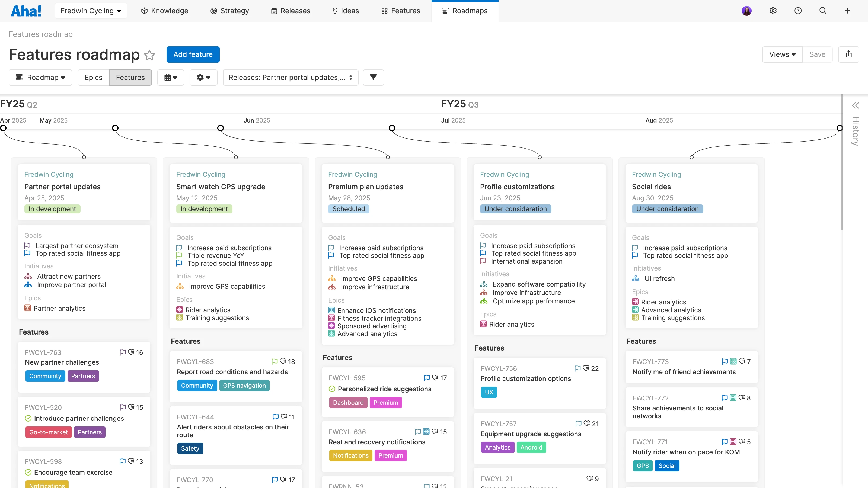The image size is (868, 488).
Task: Open account settings gear icon
Action: pyautogui.click(x=773, y=11)
